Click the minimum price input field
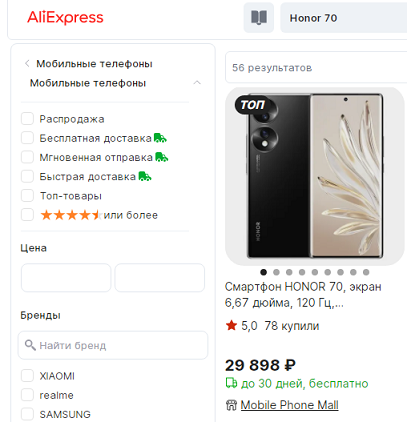407x422 pixels. tap(66, 278)
